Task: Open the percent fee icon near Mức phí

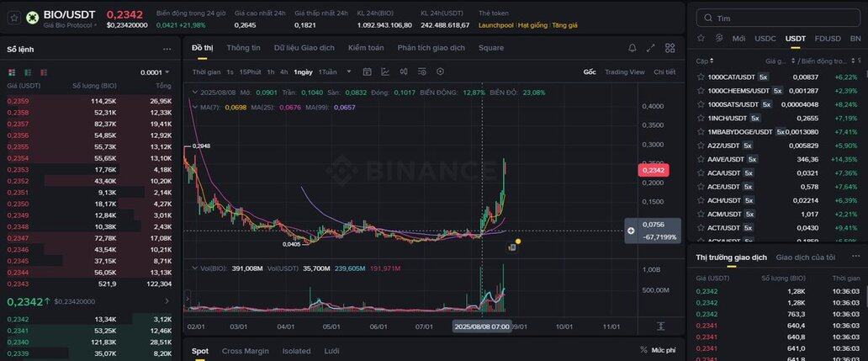Action: click(x=643, y=350)
